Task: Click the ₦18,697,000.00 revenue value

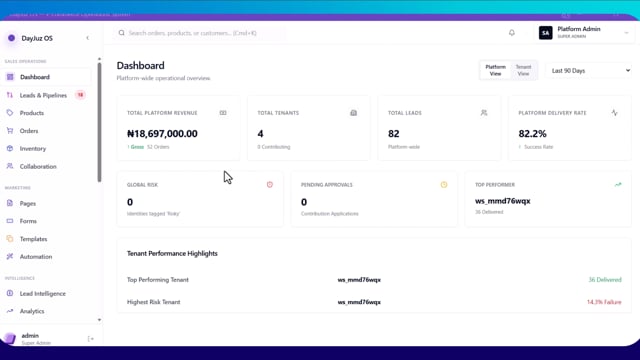Action: pyautogui.click(x=162, y=133)
